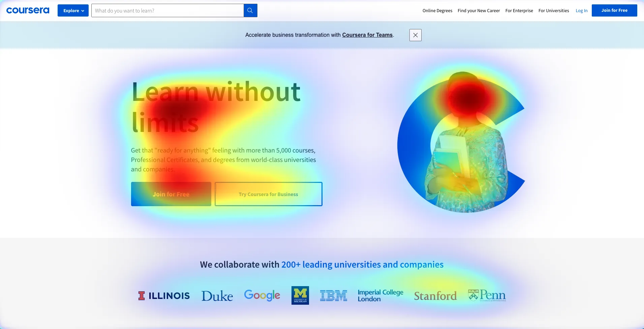Click the Imperial College London logo
Viewport: 644px width, 329px height.
380,296
